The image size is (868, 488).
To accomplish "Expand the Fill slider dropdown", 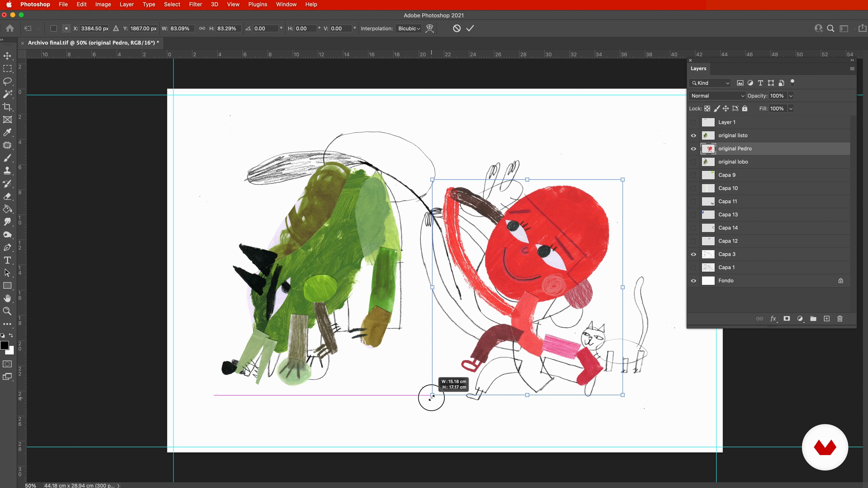I will coord(791,108).
